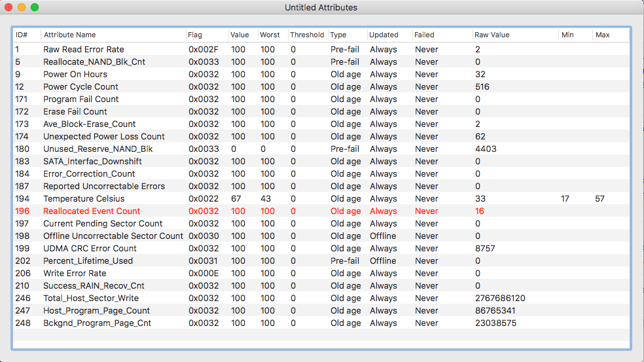Image resolution: width=644 pixels, height=362 pixels.
Task: Sort by the Threshold column header
Action: click(307, 35)
